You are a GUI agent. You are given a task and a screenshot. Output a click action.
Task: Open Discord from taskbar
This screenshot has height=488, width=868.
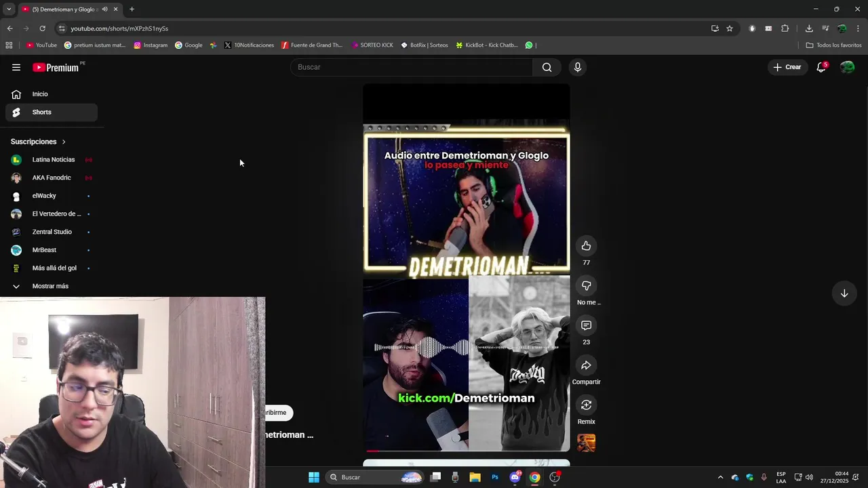tap(515, 477)
